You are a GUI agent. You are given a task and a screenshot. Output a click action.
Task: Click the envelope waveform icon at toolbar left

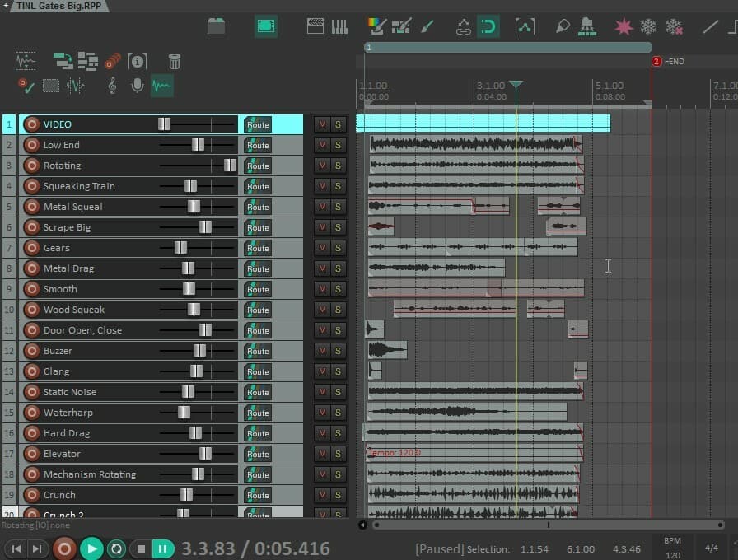pos(26,61)
